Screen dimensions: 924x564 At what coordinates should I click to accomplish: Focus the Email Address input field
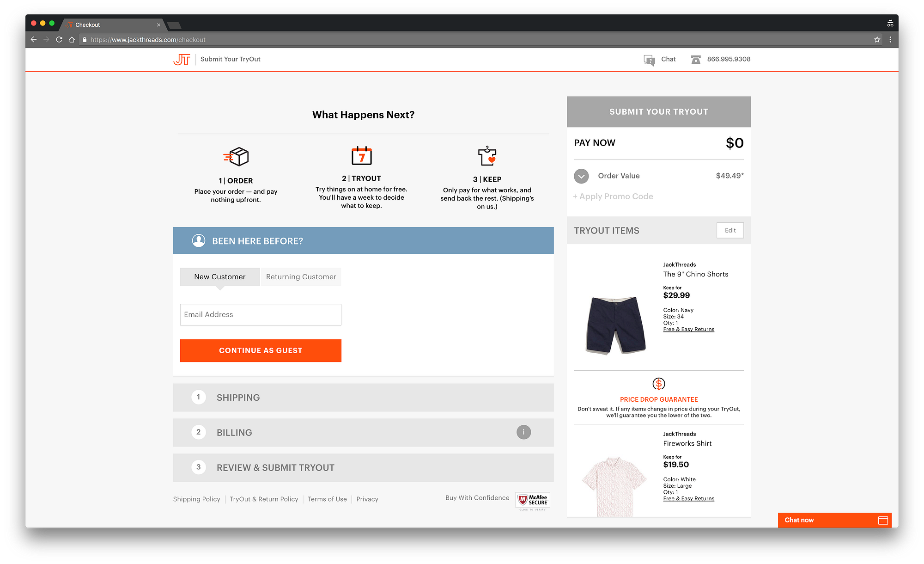[x=261, y=315]
